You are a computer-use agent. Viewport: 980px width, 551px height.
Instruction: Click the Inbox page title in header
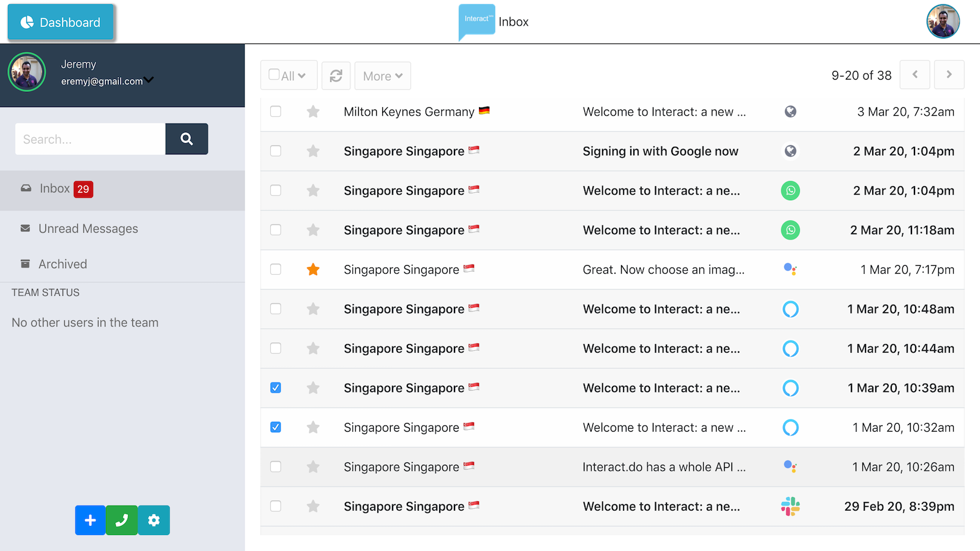point(513,22)
